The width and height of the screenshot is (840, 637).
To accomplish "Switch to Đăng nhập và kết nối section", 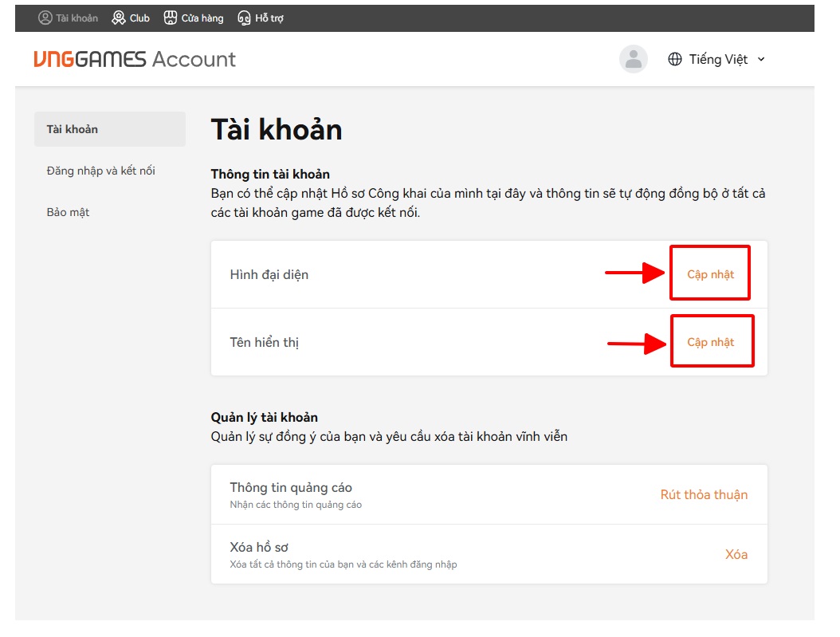I will tap(101, 171).
